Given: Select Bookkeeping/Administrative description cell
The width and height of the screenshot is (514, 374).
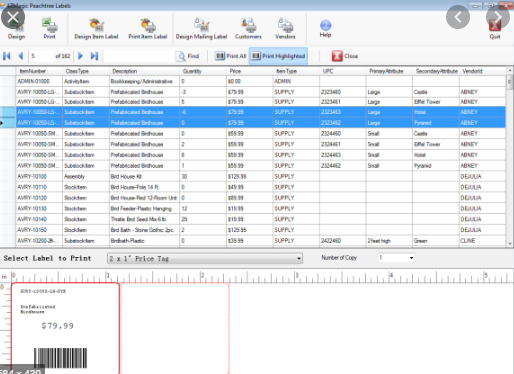Looking at the screenshot, I should [x=144, y=81].
